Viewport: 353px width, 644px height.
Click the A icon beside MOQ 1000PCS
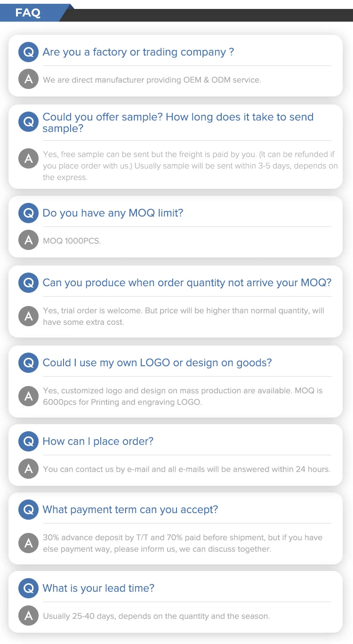click(28, 240)
